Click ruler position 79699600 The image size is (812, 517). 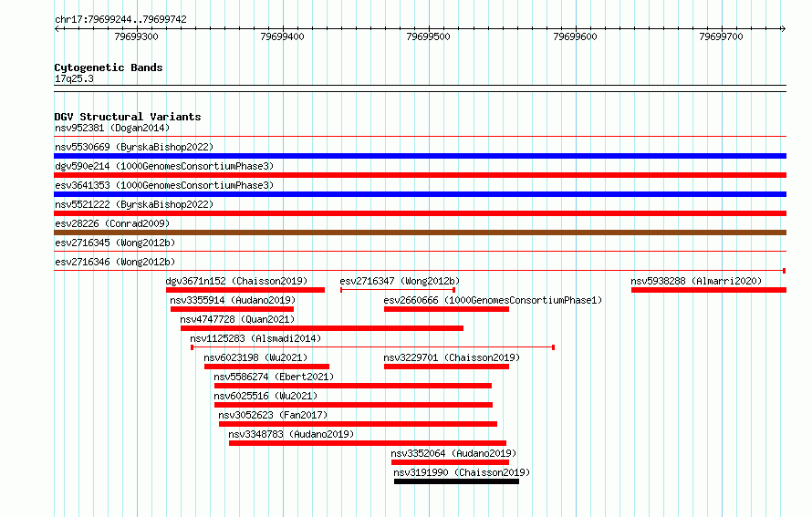pos(575,36)
